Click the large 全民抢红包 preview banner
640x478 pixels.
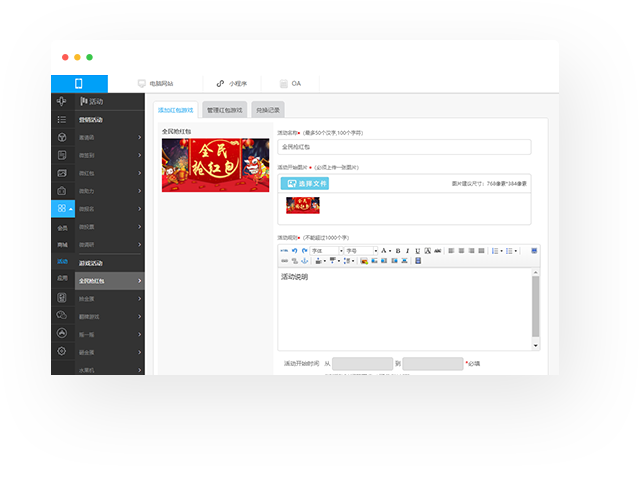pos(216,165)
